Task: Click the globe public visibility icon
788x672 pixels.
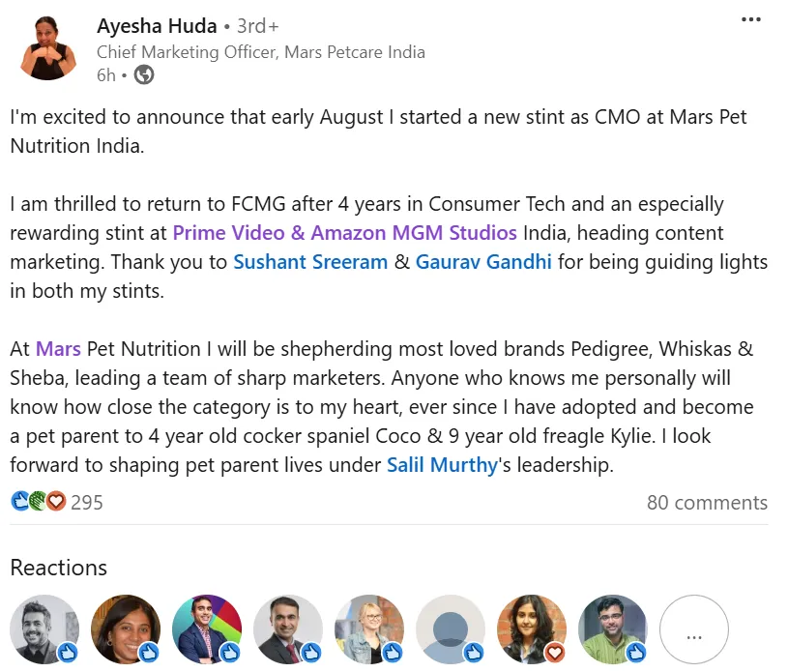Action: coord(144,74)
